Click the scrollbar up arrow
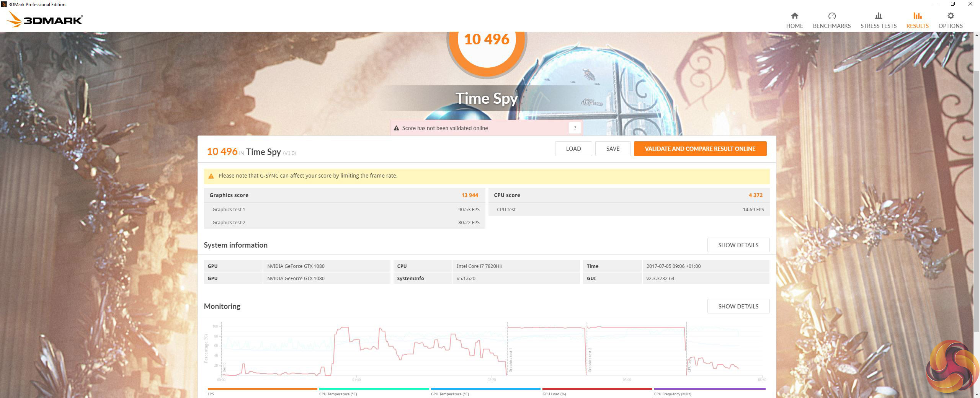This screenshot has width=980, height=398. click(x=977, y=35)
